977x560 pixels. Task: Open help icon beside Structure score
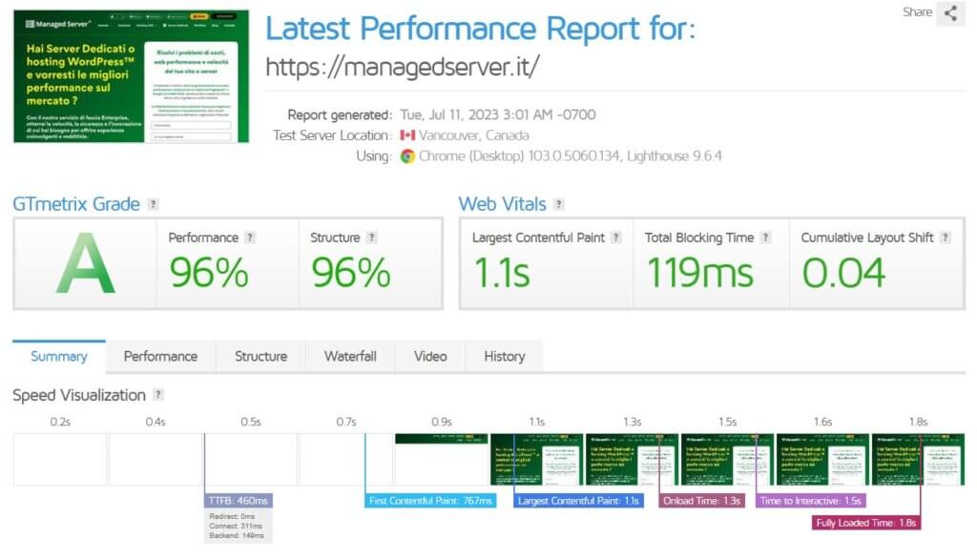tap(371, 238)
